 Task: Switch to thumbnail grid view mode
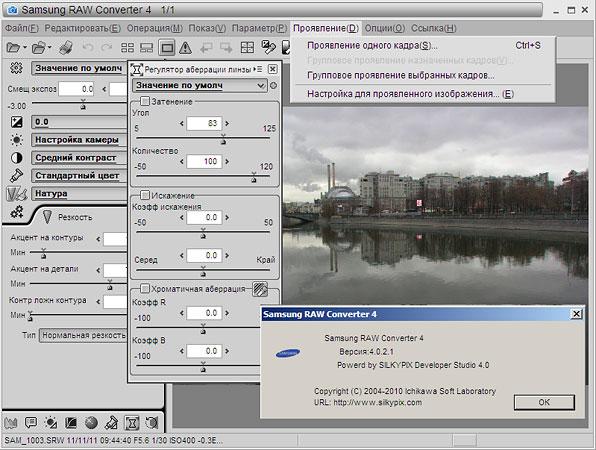click(x=127, y=48)
